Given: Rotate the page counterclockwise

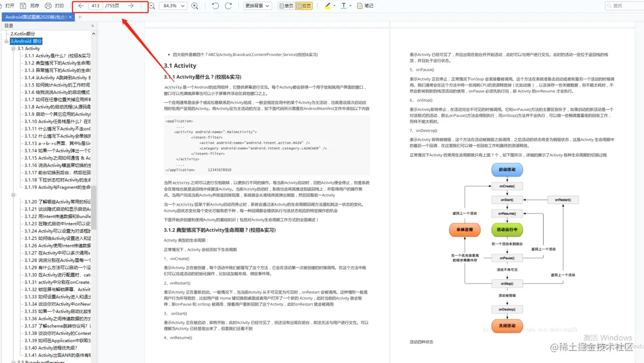Looking at the screenshot, I should pyautogui.click(x=216, y=6).
